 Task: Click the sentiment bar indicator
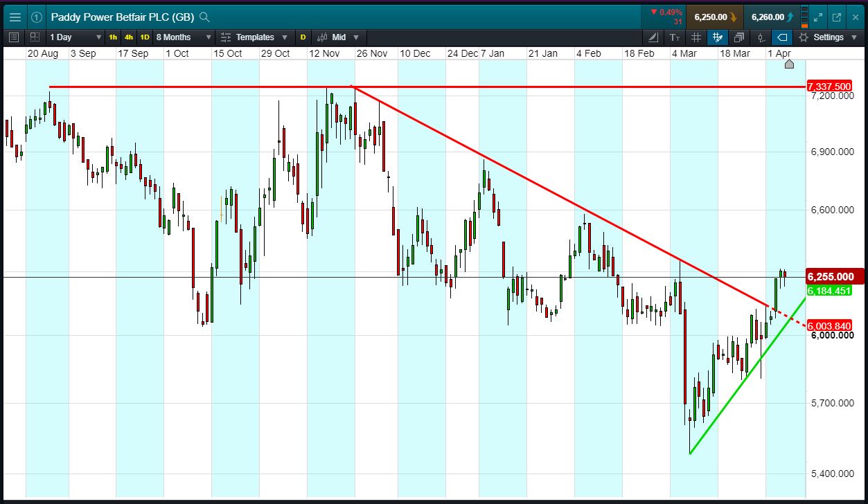(x=804, y=17)
